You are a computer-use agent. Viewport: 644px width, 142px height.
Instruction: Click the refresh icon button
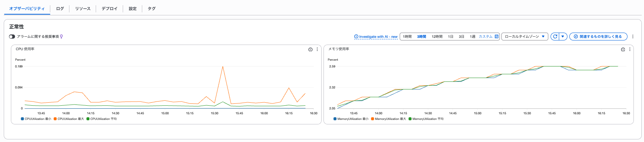(555, 37)
